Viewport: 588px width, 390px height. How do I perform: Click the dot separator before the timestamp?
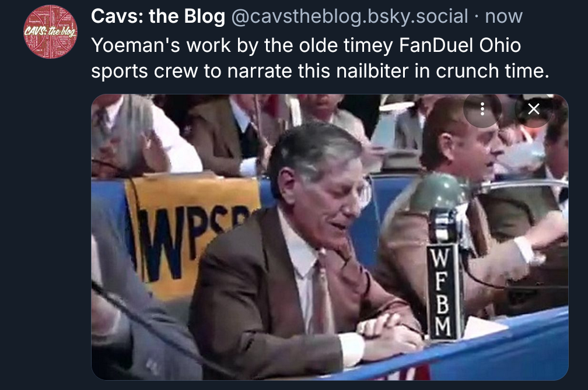point(477,16)
